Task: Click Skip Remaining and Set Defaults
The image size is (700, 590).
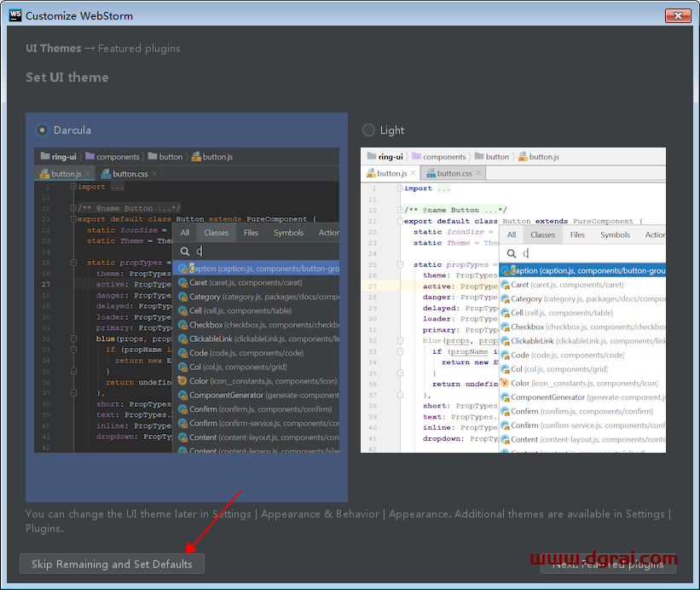Action: pos(112,564)
